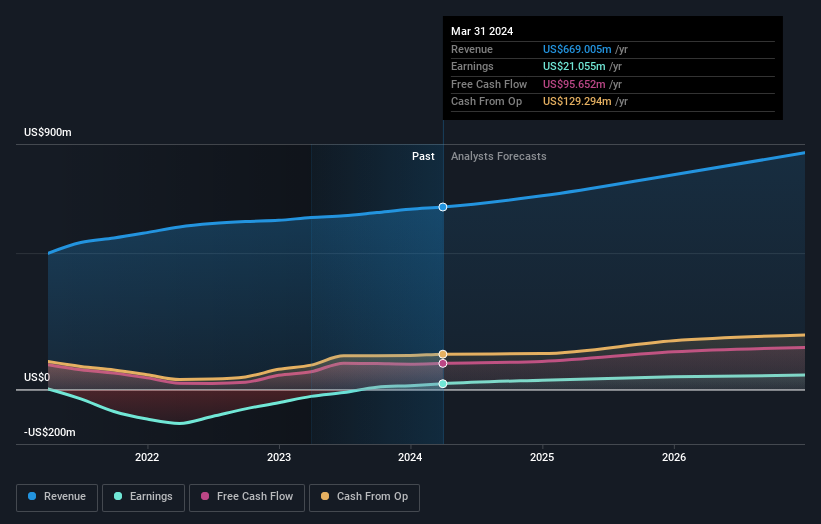This screenshot has height=524, width=821.
Task: Click the US$669.005m revenue value
Action: click(577, 49)
